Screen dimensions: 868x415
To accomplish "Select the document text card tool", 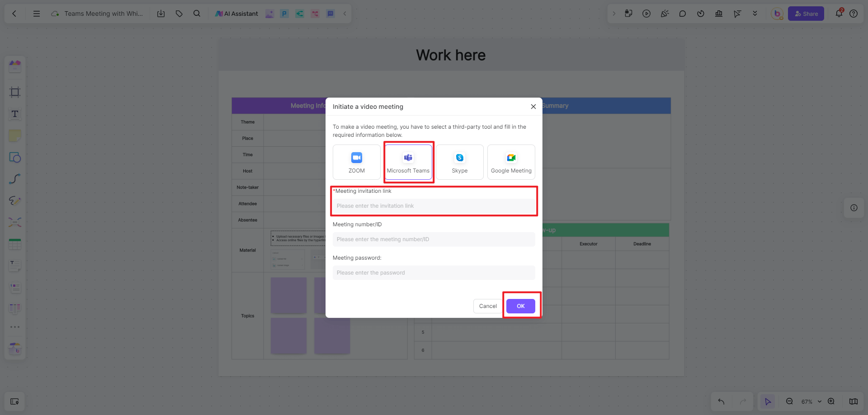I will (x=15, y=266).
